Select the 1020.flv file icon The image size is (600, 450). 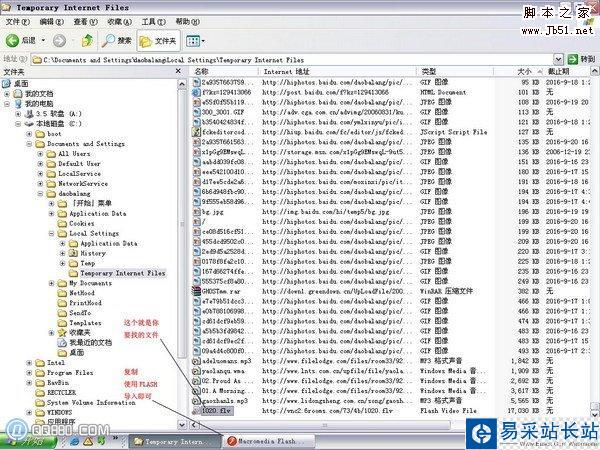tap(196, 411)
